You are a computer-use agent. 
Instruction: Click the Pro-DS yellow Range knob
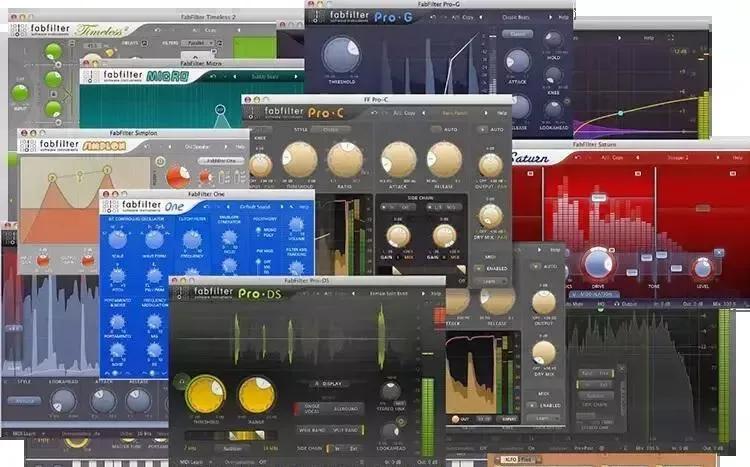[257, 394]
